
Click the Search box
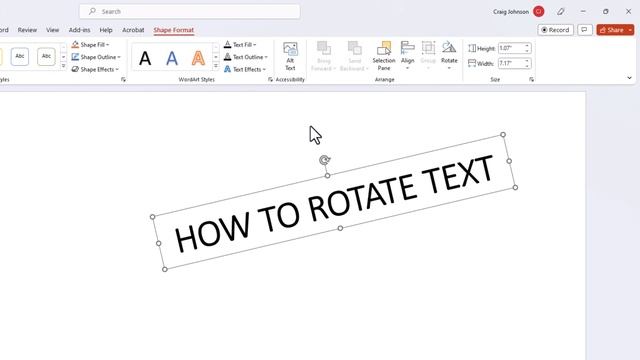190,11
